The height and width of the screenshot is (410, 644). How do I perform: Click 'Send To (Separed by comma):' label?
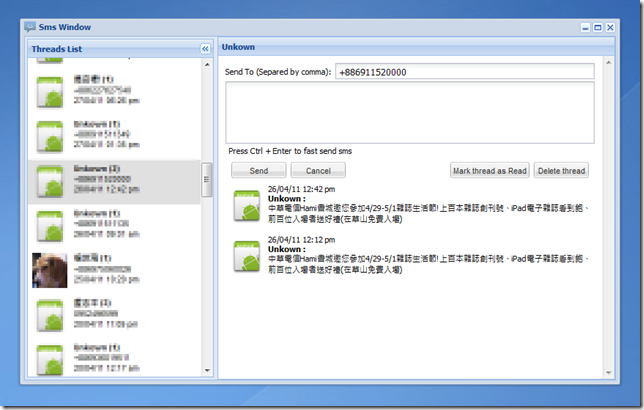click(278, 72)
